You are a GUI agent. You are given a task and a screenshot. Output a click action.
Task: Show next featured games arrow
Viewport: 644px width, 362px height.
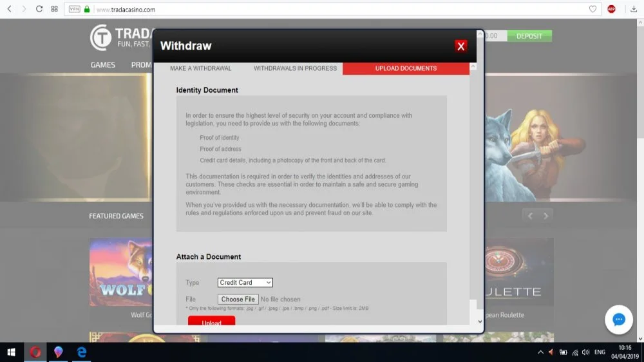[546, 216]
